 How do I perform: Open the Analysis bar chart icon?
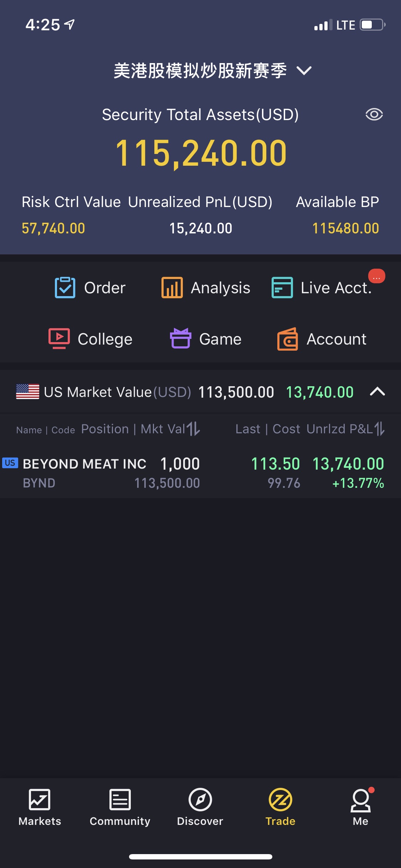tap(172, 288)
